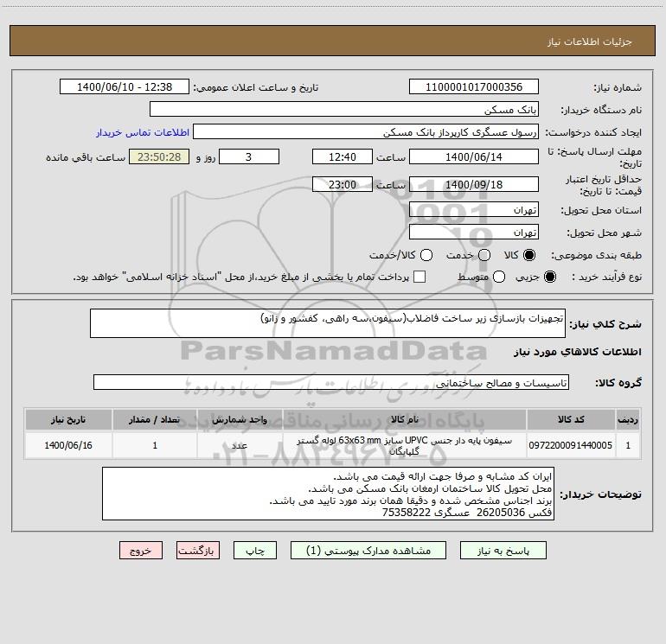Click the بازگشت back button
Viewport: 666px width, 644px height.
click(198, 551)
